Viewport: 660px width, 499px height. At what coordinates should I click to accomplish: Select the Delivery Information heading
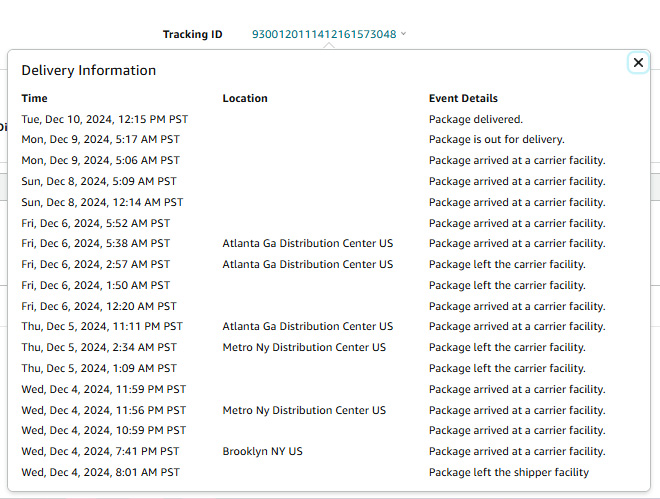coord(89,70)
